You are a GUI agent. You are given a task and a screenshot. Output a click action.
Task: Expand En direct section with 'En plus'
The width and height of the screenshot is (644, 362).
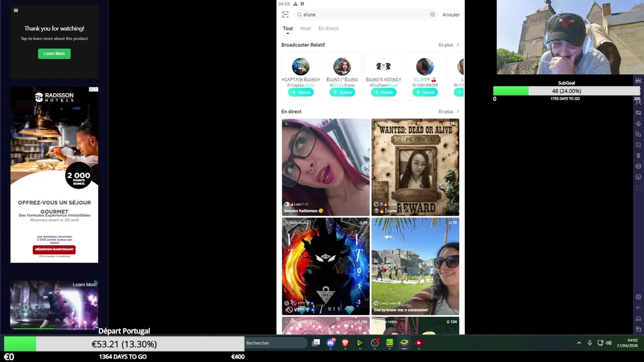tap(449, 112)
